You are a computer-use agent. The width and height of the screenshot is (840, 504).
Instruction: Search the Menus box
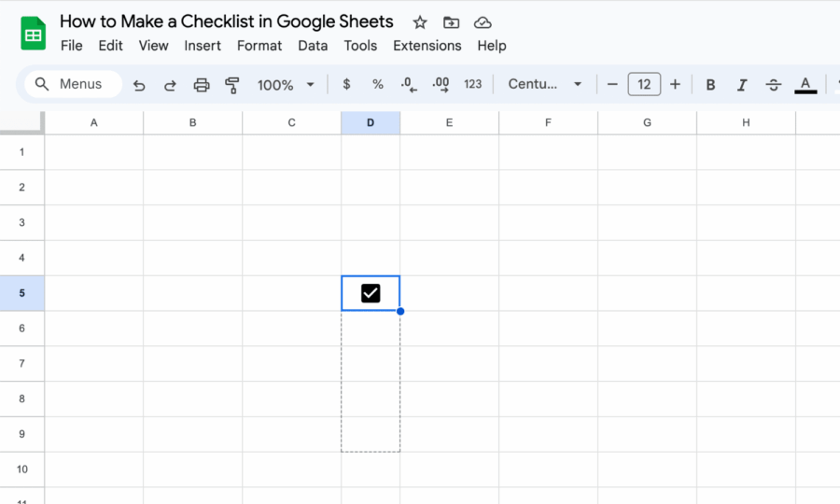[74, 84]
